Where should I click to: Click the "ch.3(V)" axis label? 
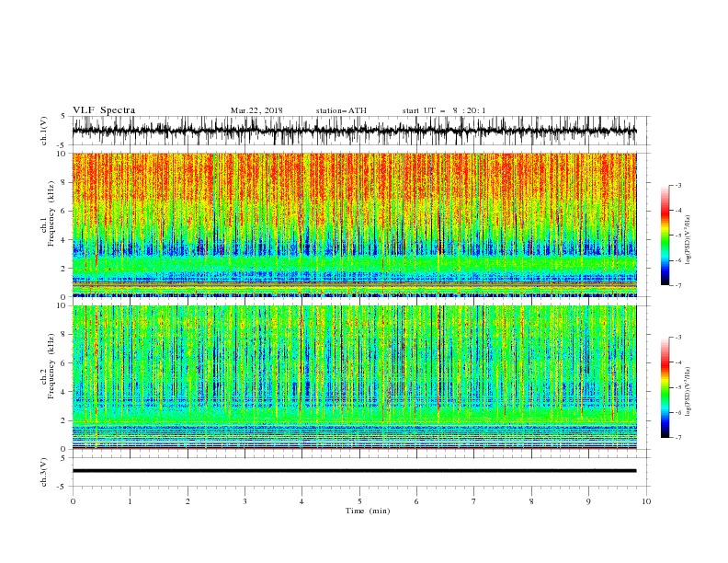44,472
